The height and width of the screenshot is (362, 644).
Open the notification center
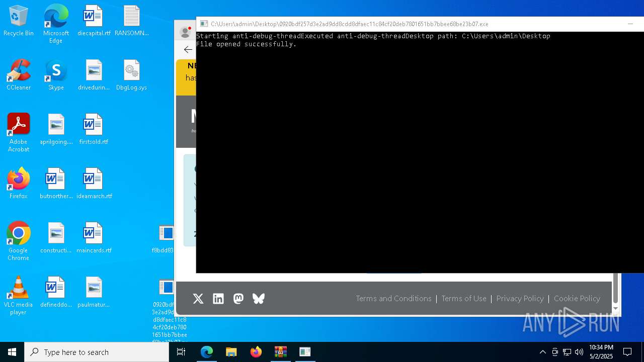627,352
